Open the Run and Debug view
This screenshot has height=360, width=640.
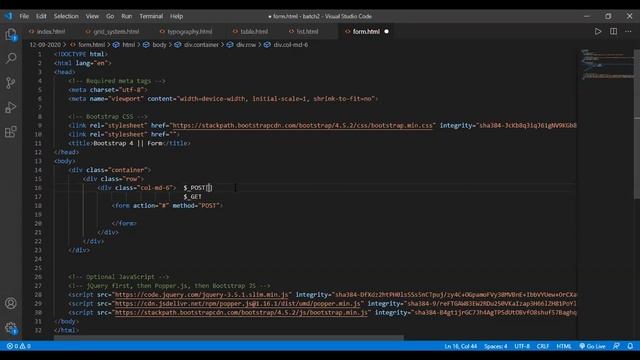(11, 107)
